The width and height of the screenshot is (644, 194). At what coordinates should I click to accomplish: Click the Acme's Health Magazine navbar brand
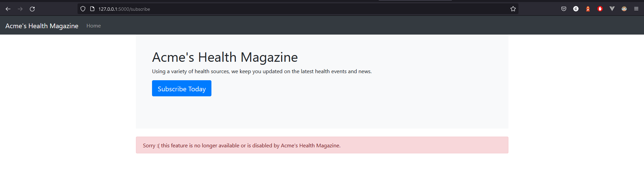(x=42, y=26)
